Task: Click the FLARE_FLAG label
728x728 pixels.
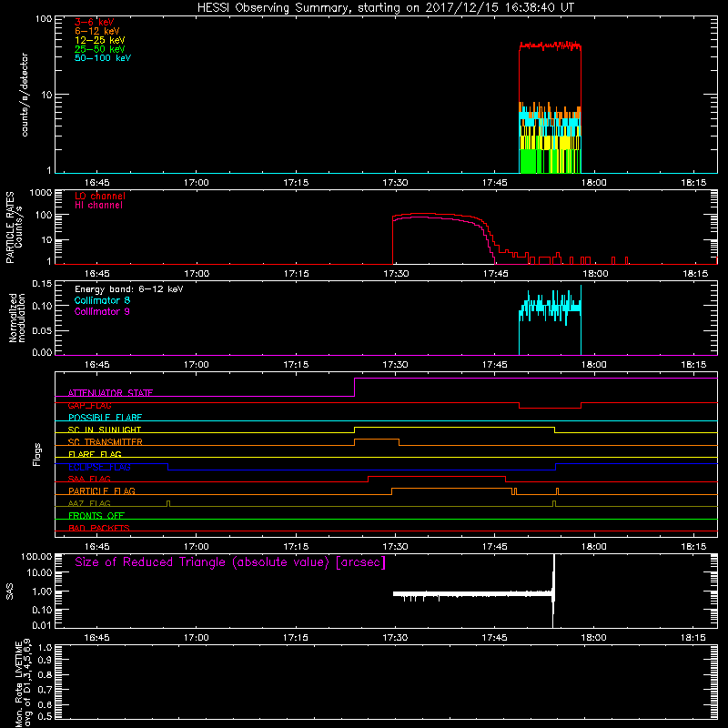Action: click(x=95, y=454)
